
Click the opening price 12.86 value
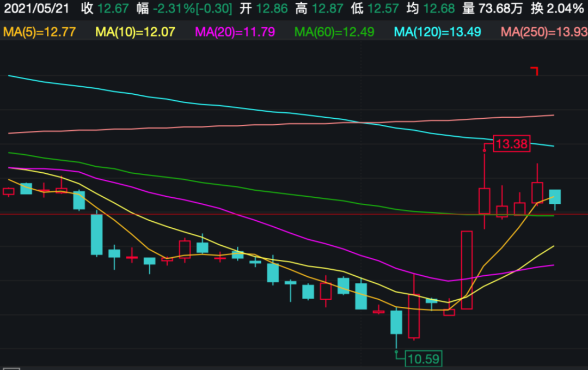tap(271, 9)
